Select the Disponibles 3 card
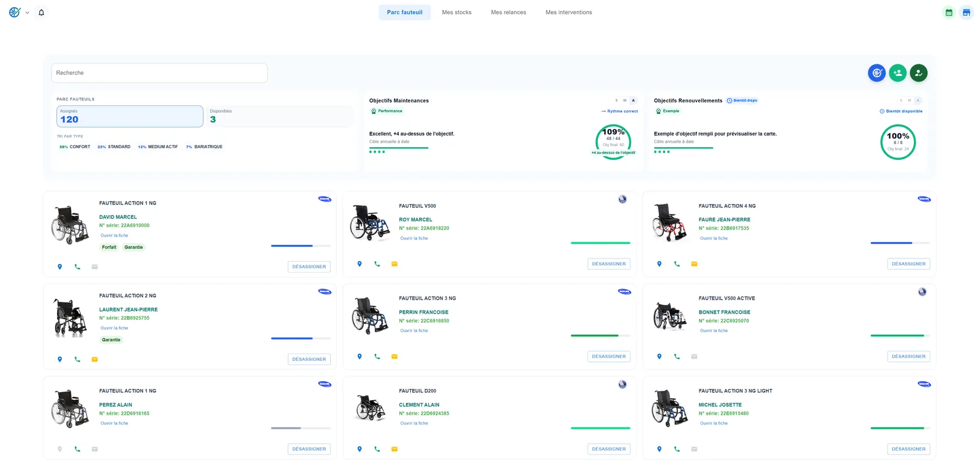 click(280, 116)
